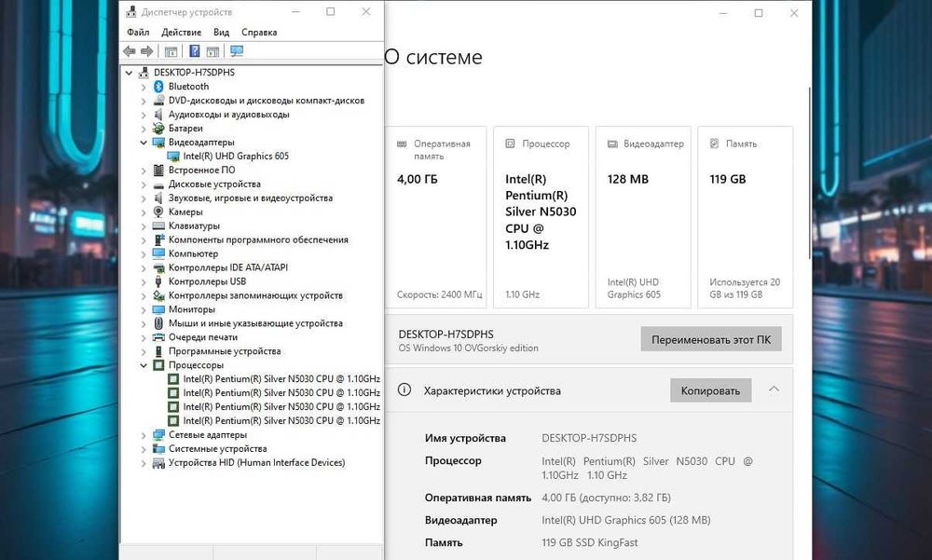
Task: Expand the Контроллеры IDE ATA/ATAPI branch
Action: tap(144, 267)
